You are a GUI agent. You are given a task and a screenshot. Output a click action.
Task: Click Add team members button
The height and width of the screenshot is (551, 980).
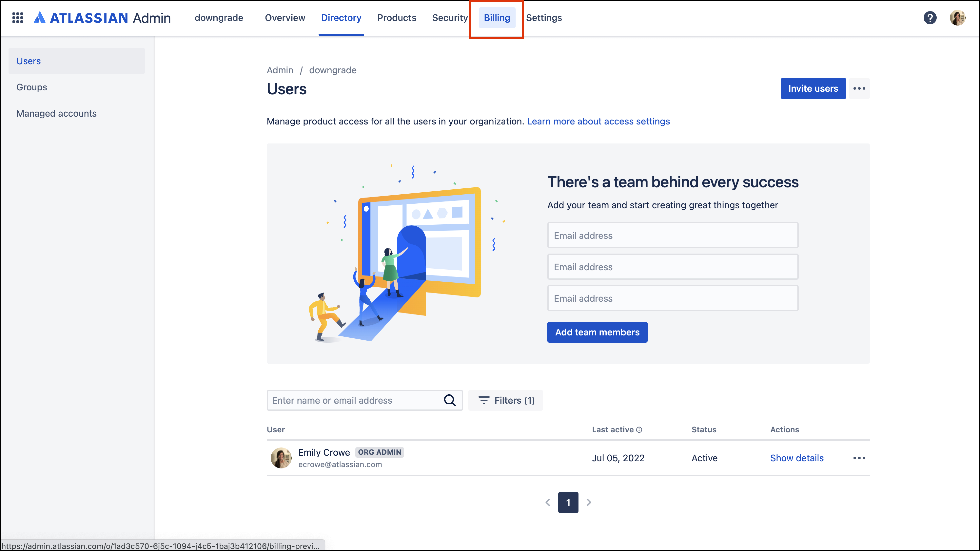tap(597, 332)
